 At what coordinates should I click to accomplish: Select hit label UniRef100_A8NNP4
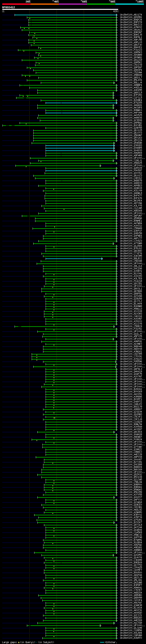tap(131, 85)
